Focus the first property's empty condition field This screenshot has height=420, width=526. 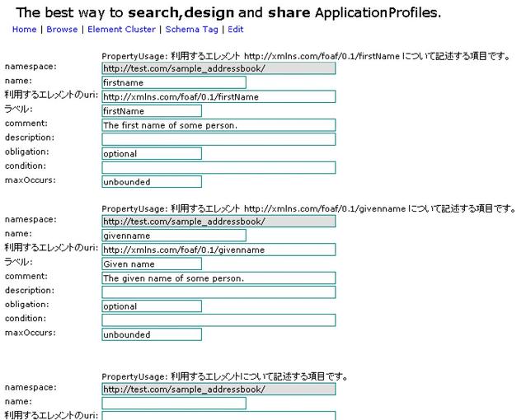click(x=218, y=167)
